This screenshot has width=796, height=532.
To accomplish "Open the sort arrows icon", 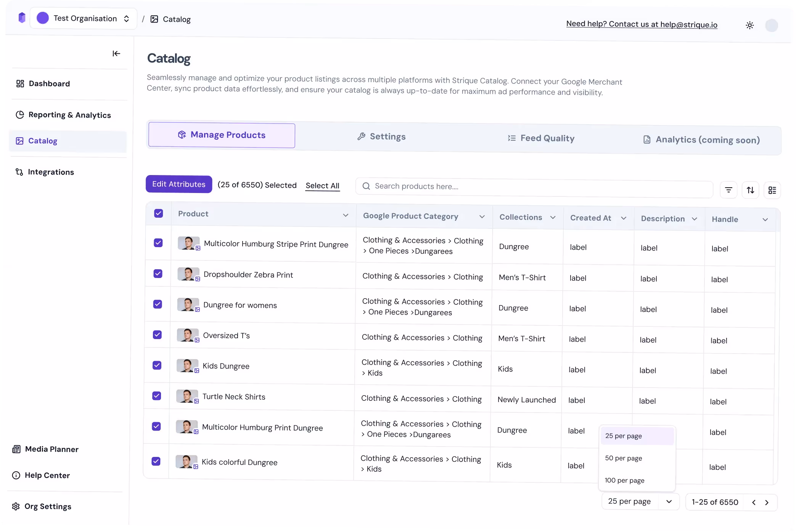I will coord(750,190).
